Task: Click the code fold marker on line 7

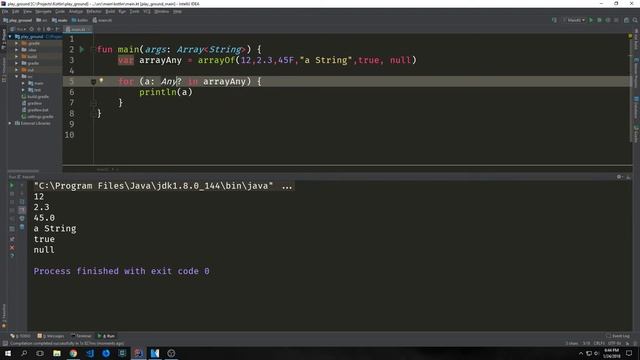Action: 93,103
